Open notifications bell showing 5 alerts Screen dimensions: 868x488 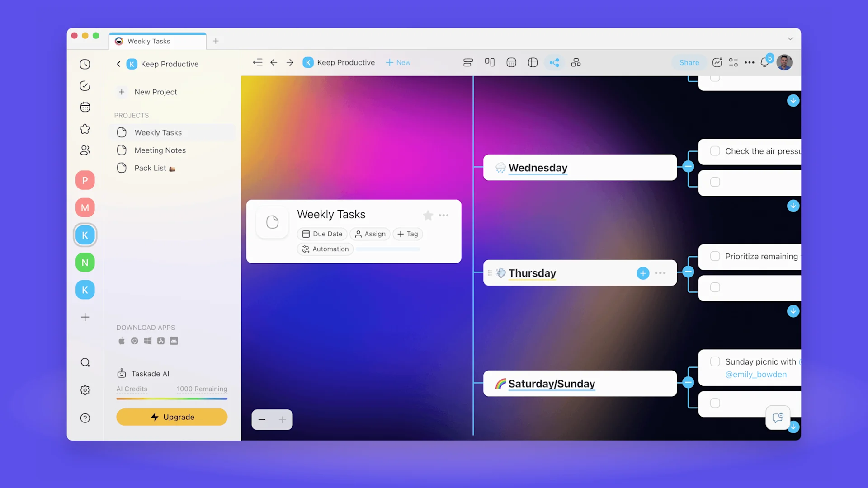[x=766, y=62]
